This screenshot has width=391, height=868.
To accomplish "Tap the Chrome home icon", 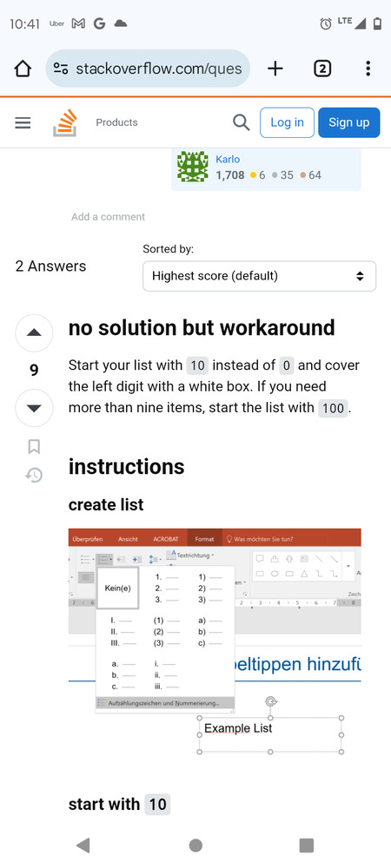I will click(23, 69).
